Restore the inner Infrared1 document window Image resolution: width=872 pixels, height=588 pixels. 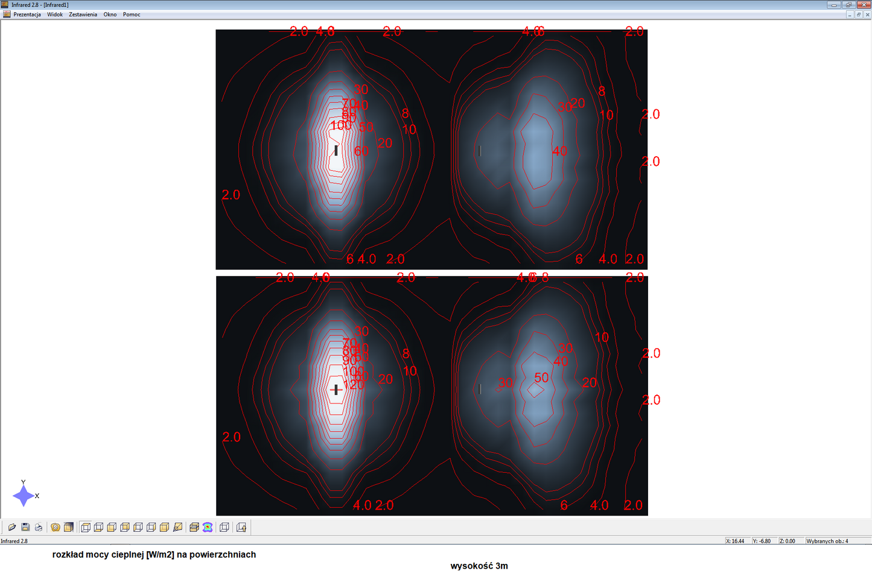click(x=859, y=14)
